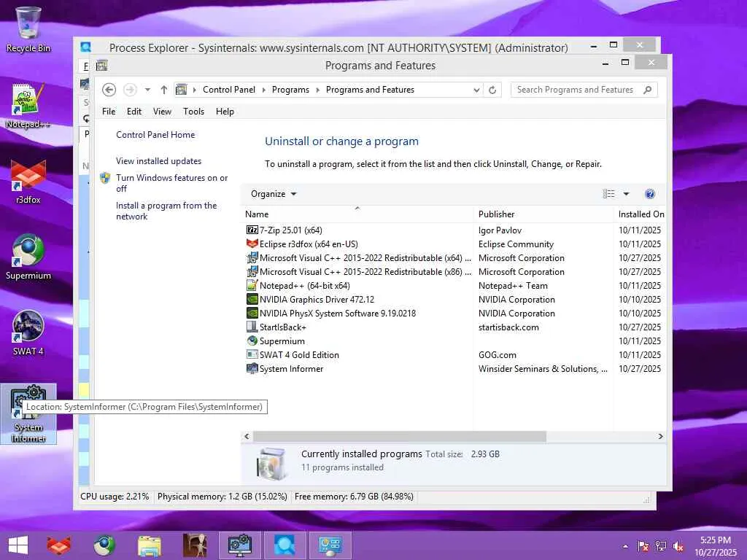
Task: Go up one level with Up arrow
Action: (164, 90)
